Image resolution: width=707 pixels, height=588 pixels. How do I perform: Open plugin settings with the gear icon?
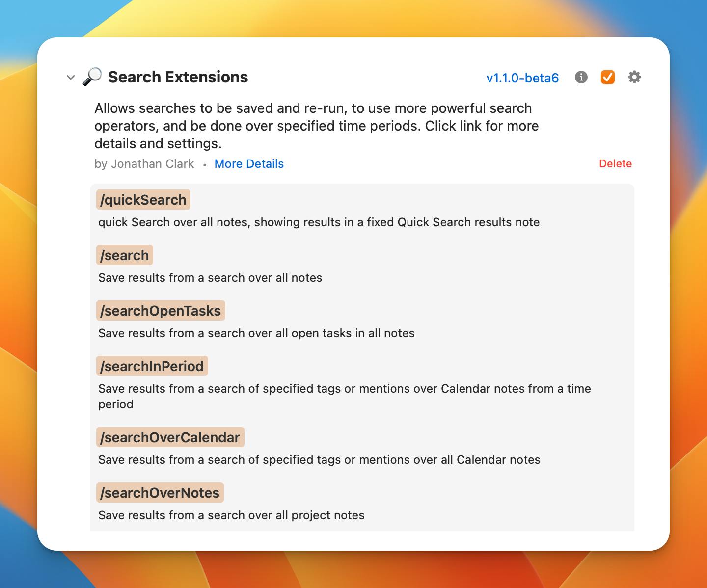[634, 78]
